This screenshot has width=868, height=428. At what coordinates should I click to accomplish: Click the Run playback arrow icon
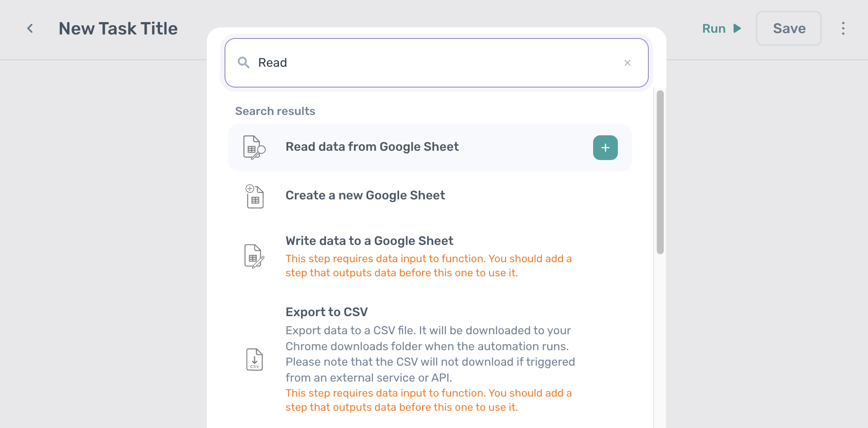point(737,28)
